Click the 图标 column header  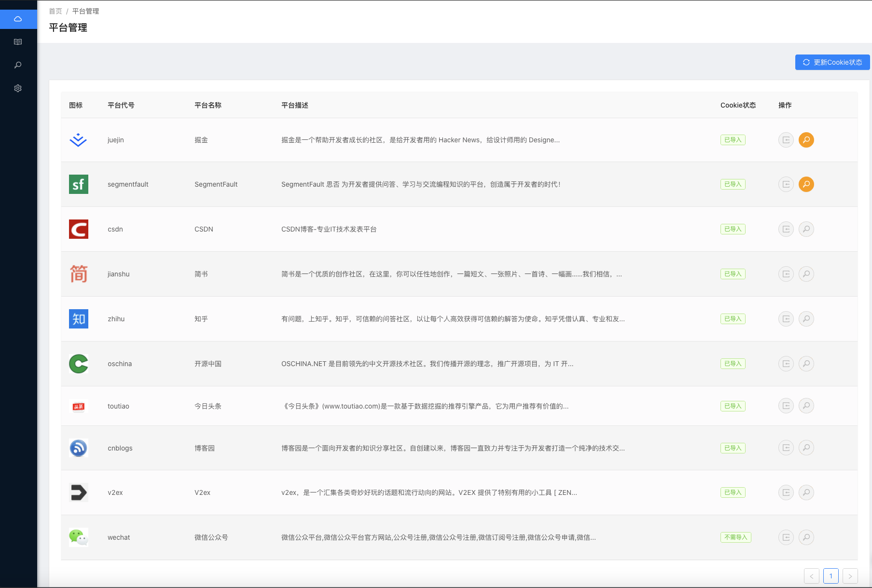pos(76,105)
